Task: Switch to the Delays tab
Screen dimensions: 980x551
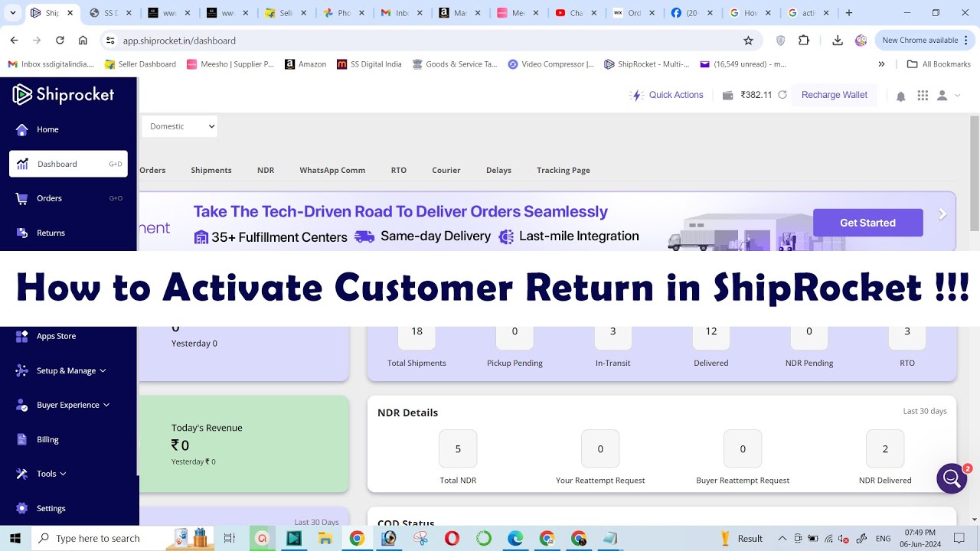Action: tap(498, 170)
